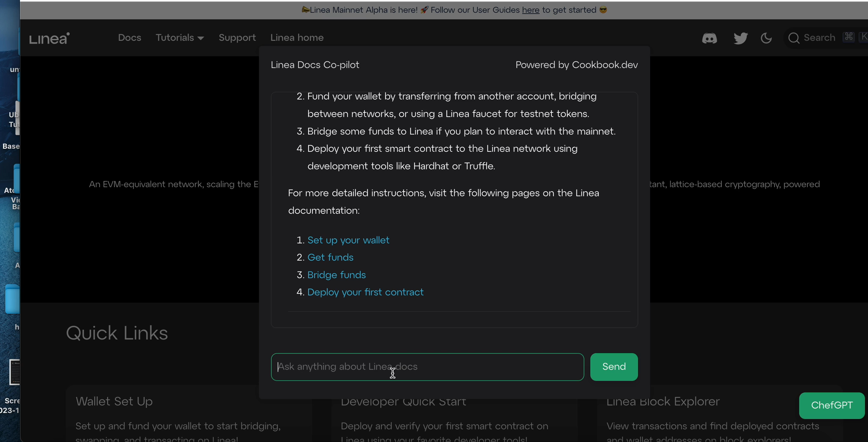Click the 'Linea Docs Co-pilot' title
This screenshot has height=442, width=868.
pos(315,65)
